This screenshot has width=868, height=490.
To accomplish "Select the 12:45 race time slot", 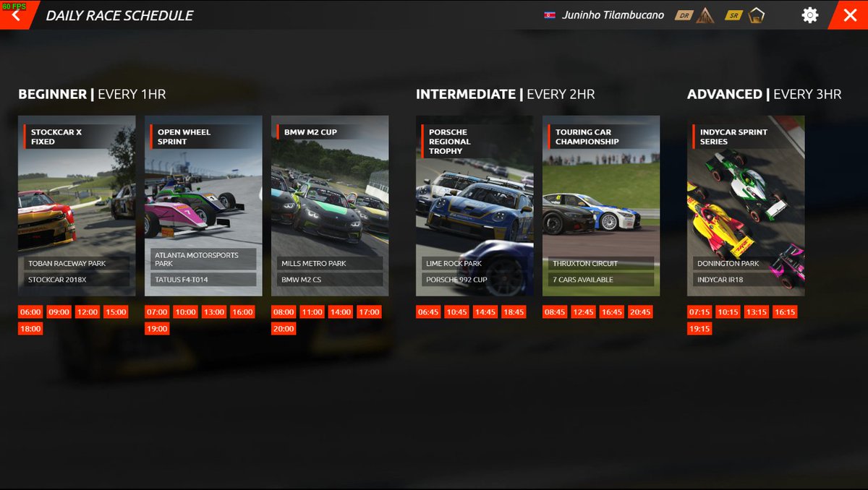I will pos(583,312).
